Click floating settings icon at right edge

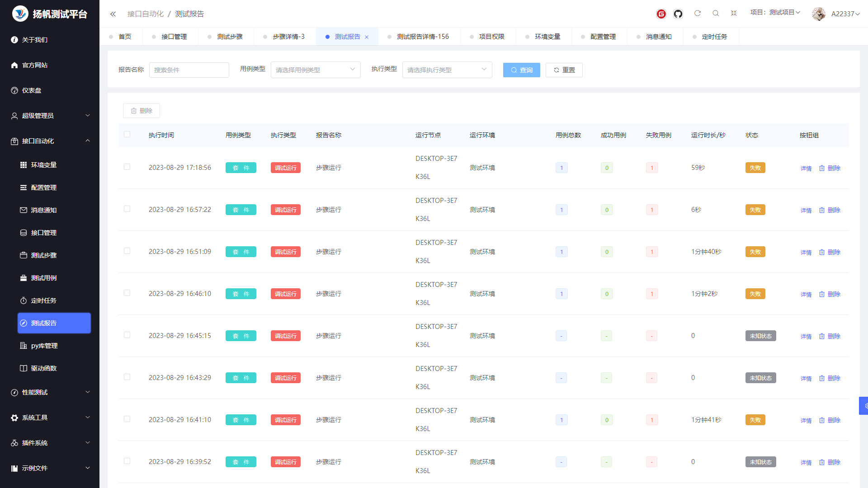[864, 405]
